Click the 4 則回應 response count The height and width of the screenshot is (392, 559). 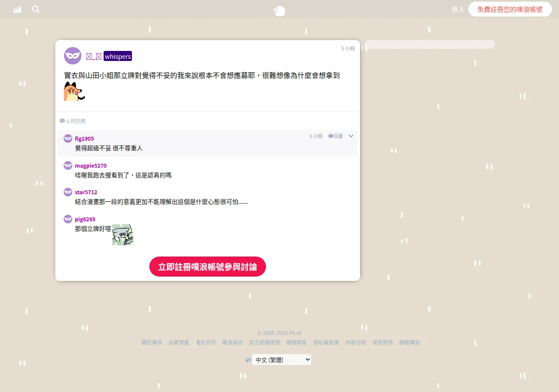click(x=73, y=121)
